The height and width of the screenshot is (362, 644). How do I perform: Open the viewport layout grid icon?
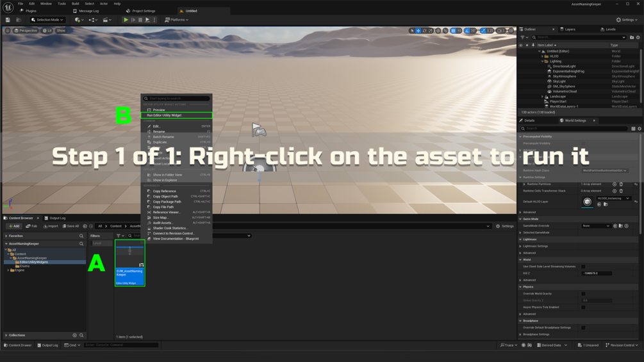click(511, 31)
